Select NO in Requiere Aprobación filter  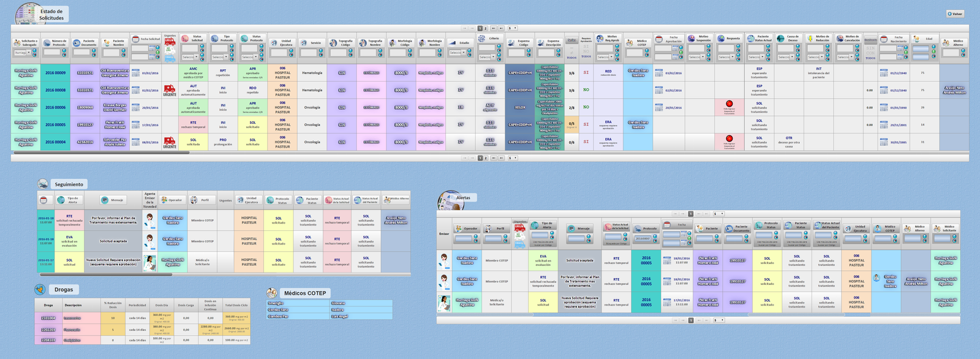click(x=586, y=51)
